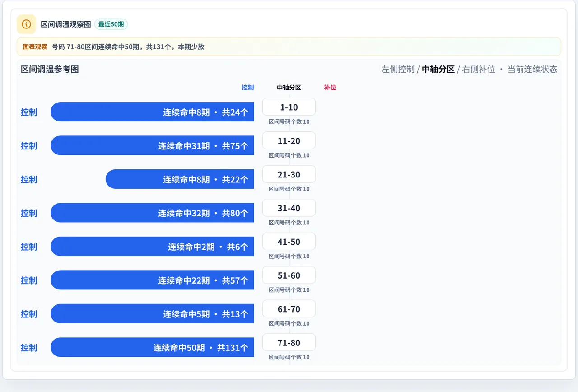
Task: Click 区间号码个数 10 under the 11-20 pill
Action: tap(289, 155)
